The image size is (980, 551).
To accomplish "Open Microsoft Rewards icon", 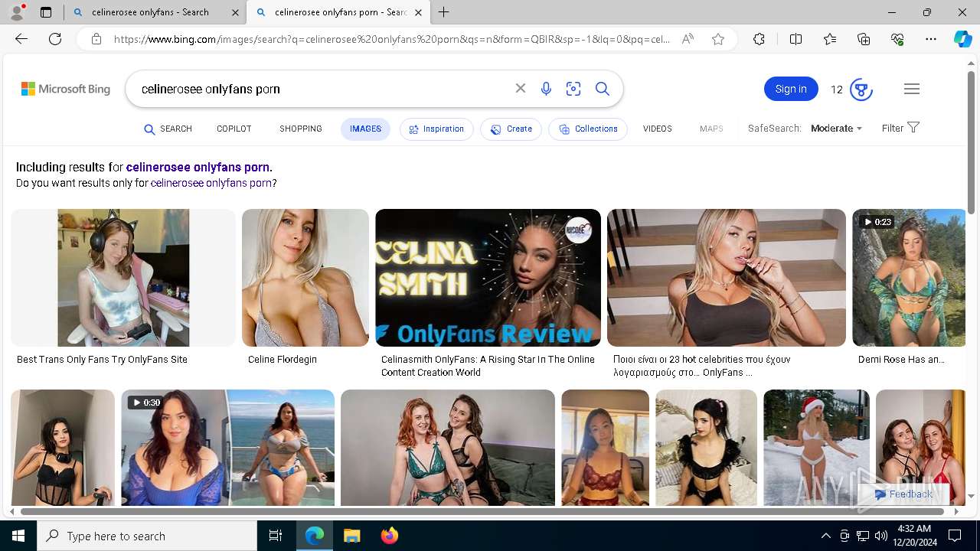I will [861, 90].
